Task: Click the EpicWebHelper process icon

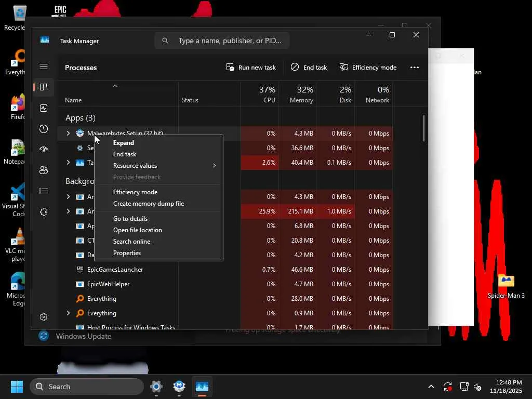Action: tap(79, 284)
